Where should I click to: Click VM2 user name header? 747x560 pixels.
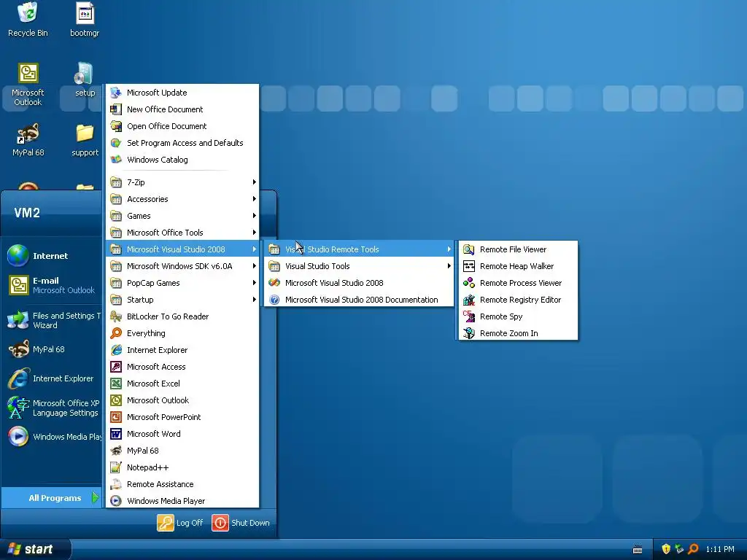27,212
